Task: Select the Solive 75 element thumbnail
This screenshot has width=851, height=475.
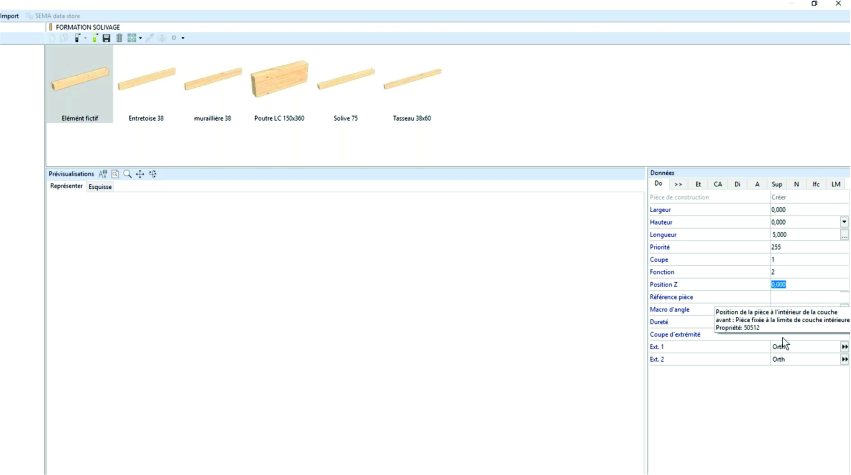Action: tap(346, 85)
